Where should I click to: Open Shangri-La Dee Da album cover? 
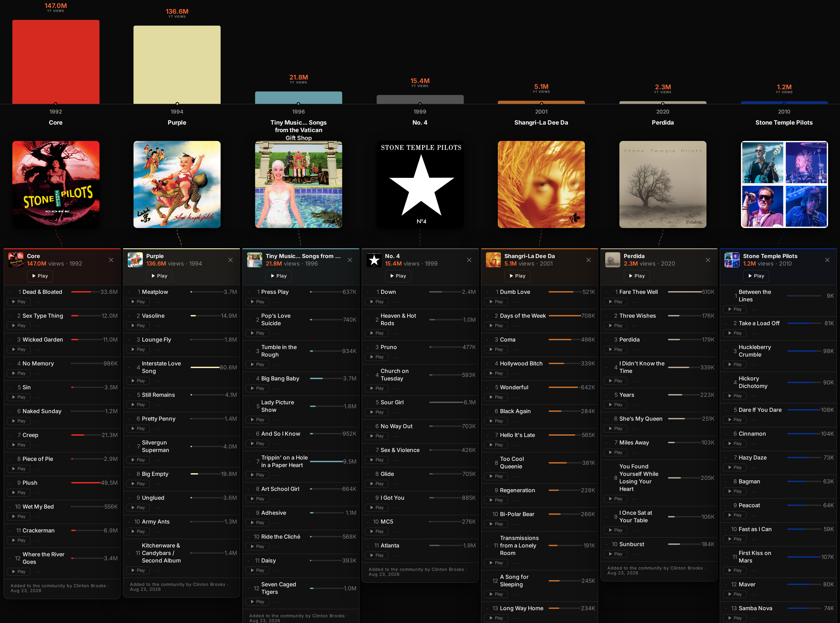point(541,184)
